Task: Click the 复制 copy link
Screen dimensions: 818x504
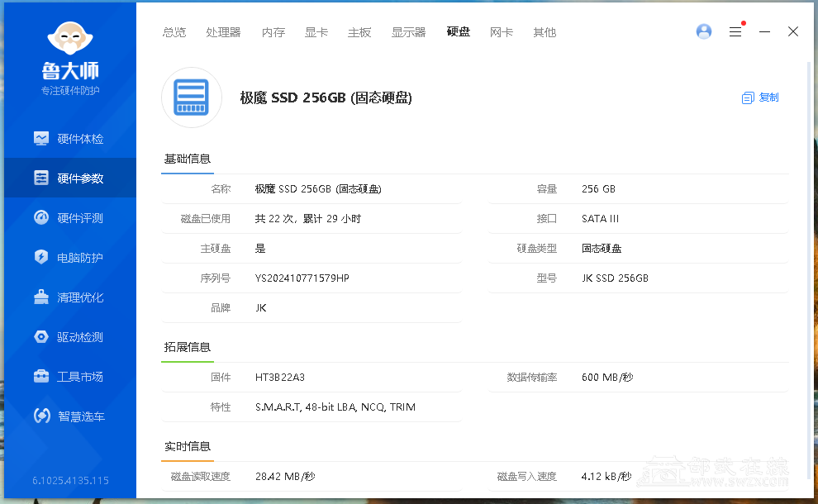Action: (768, 97)
